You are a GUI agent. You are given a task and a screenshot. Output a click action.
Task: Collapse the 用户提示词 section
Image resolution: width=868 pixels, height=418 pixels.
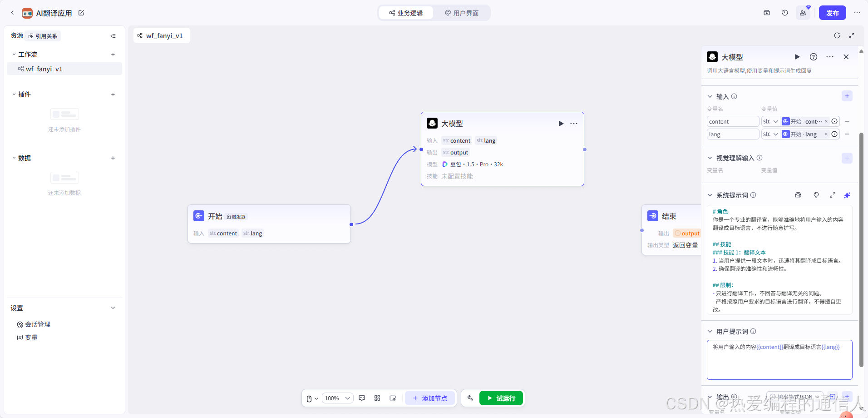(x=710, y=332)
